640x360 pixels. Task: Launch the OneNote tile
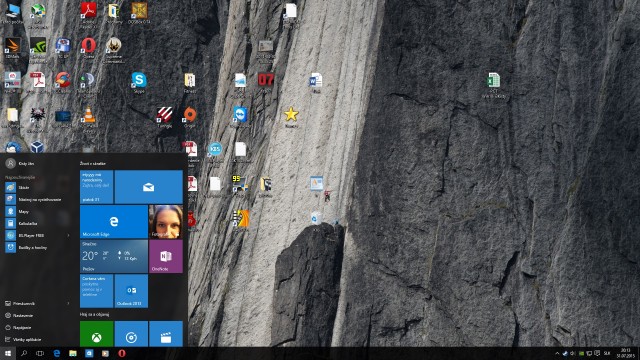(x=166, y=256)
